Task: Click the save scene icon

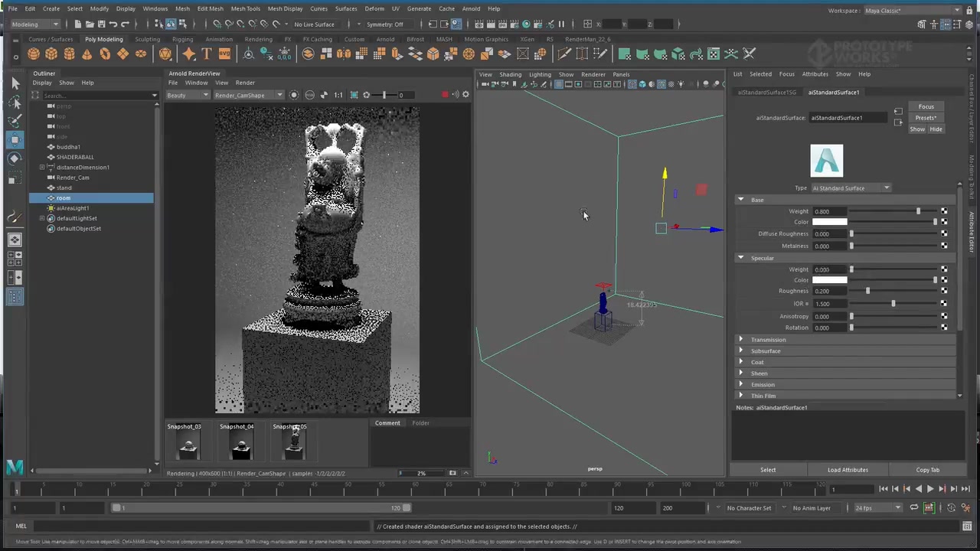Action: [x=101, y=24]
